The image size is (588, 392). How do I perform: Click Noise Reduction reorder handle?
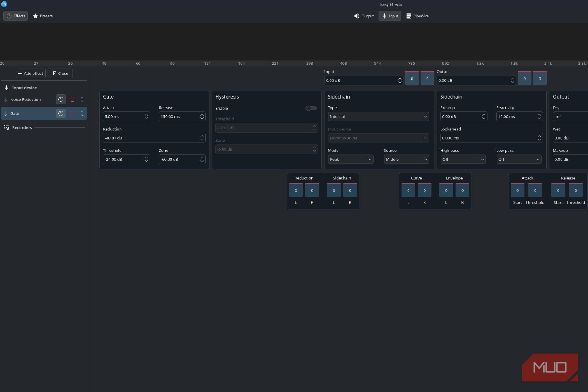tap(82, 99)
